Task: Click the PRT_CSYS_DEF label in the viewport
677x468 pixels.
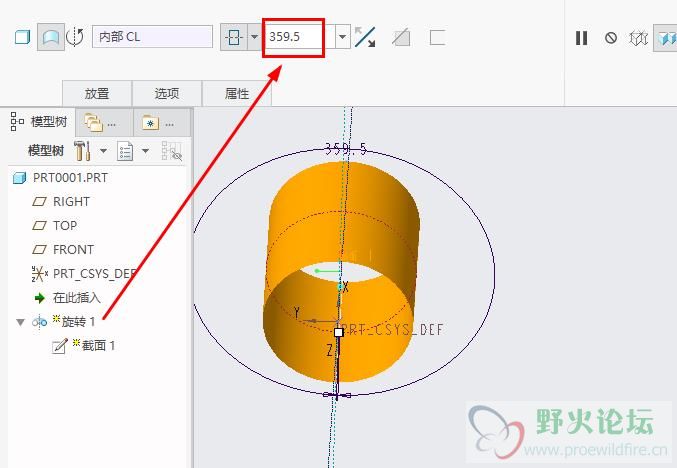Action: 392,330
